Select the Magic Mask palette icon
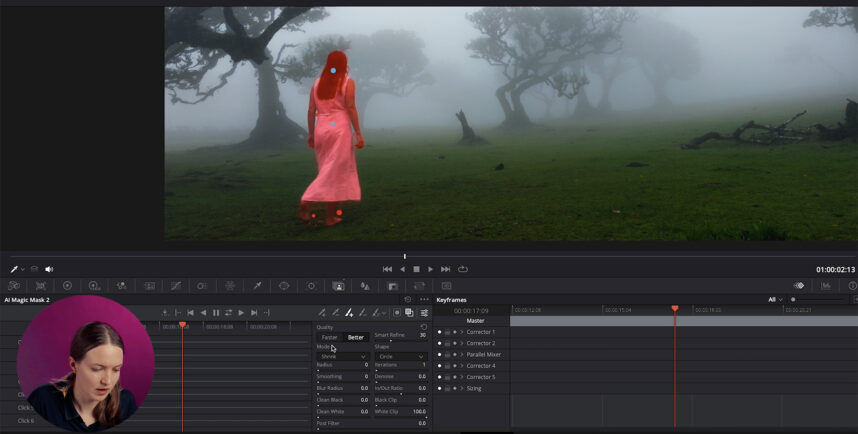This screenshot has width=858, height=434. tap(338, 286)
